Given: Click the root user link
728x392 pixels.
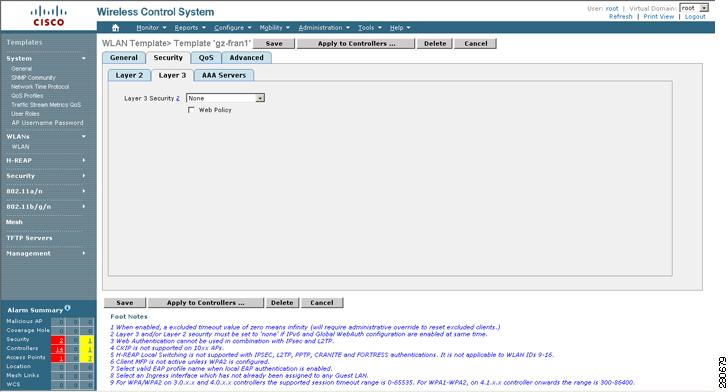Looking at the screenshot, I should click(x=612, y=8).
